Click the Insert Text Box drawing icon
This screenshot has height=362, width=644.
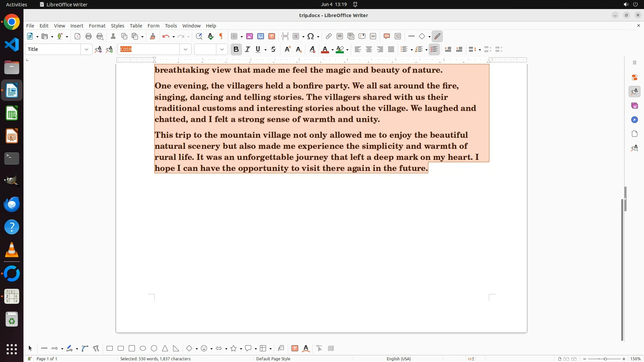pyautogui.click(x=295, y=349)
